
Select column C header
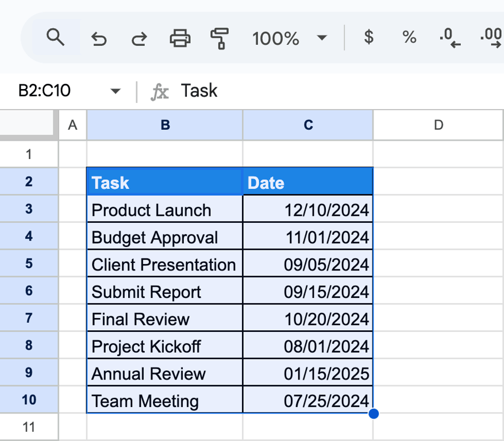(308, 125)
